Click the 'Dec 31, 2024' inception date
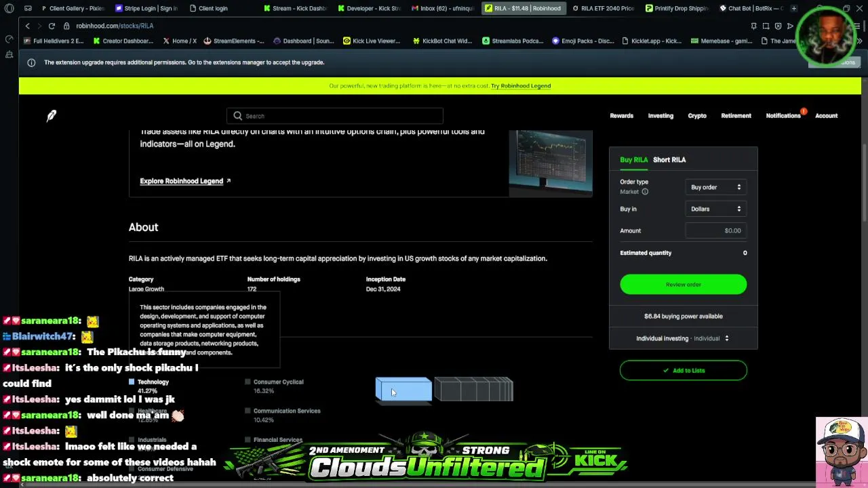The height and width of the screenshot is (488, 868). coord(383,289)
